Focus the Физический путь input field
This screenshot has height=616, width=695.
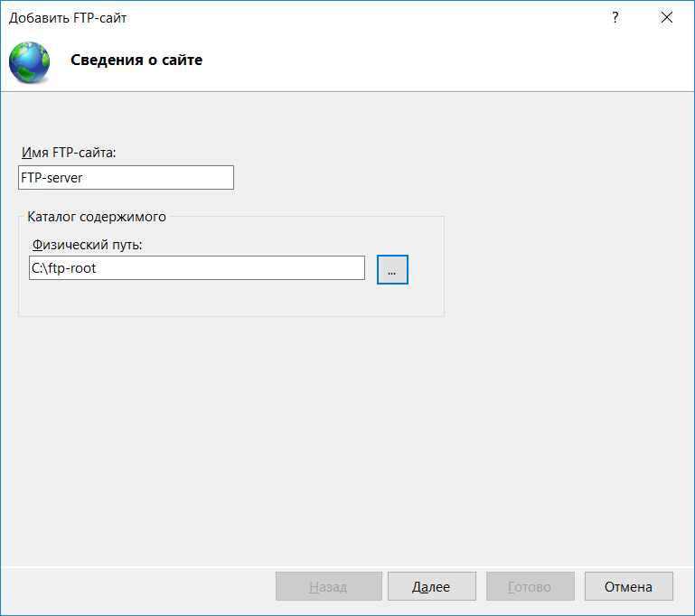(x=197, y=268)
